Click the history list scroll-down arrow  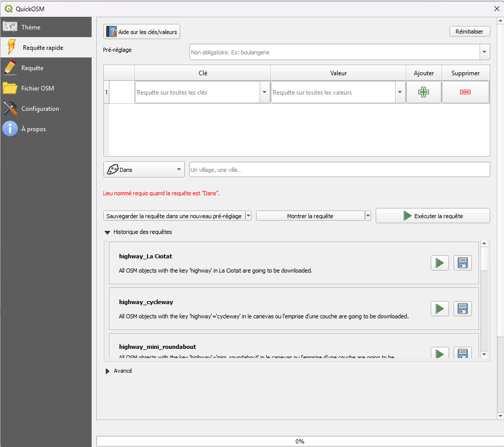click(484, 354)
